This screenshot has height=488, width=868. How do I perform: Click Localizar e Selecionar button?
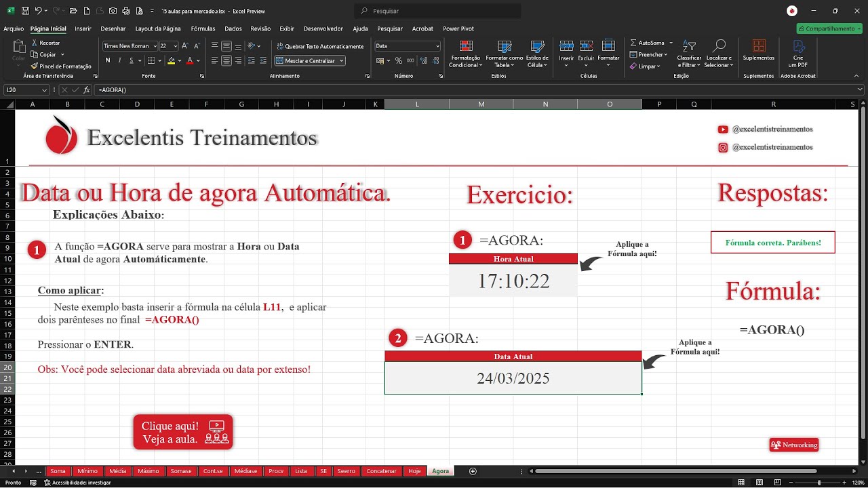[x=718, y=54]
